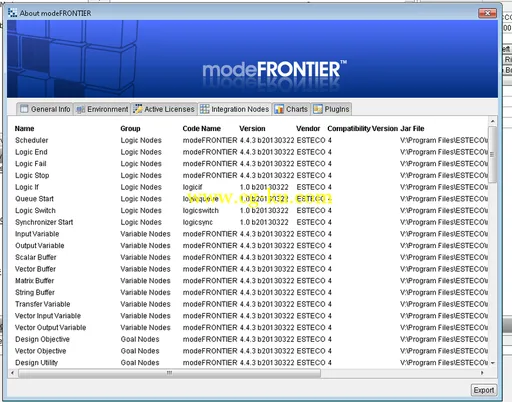
Task: Select the Logic Stop row
Action: tap(251, 175)
